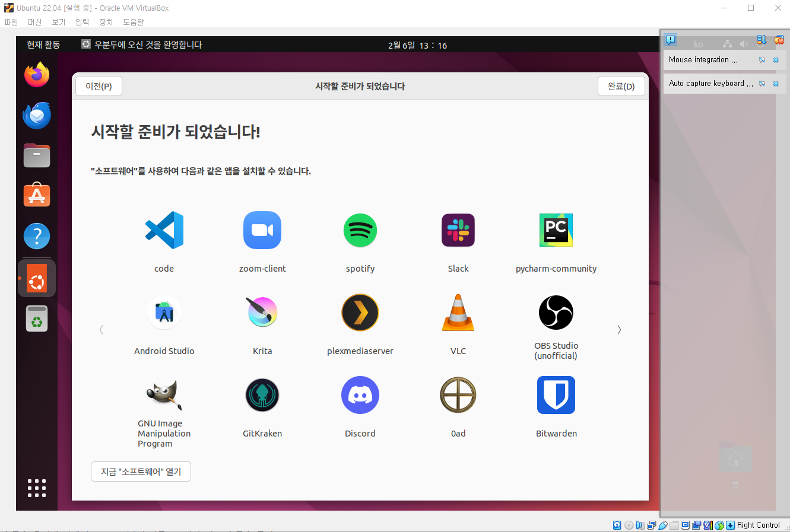Viewport: 790px width, 532px height.
Task: Go to previous apps page with left chevron
Action: coord(101,330)
